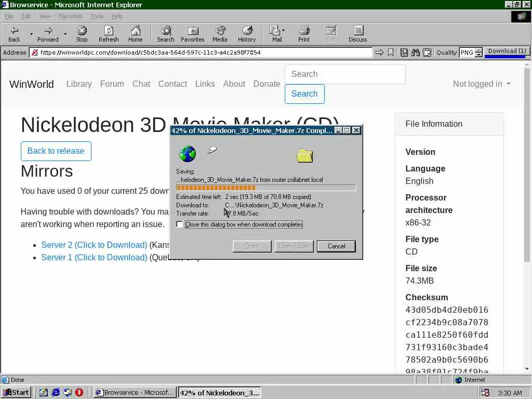Click the Outlook Express quick launch icon

click(x=68, y=393)
